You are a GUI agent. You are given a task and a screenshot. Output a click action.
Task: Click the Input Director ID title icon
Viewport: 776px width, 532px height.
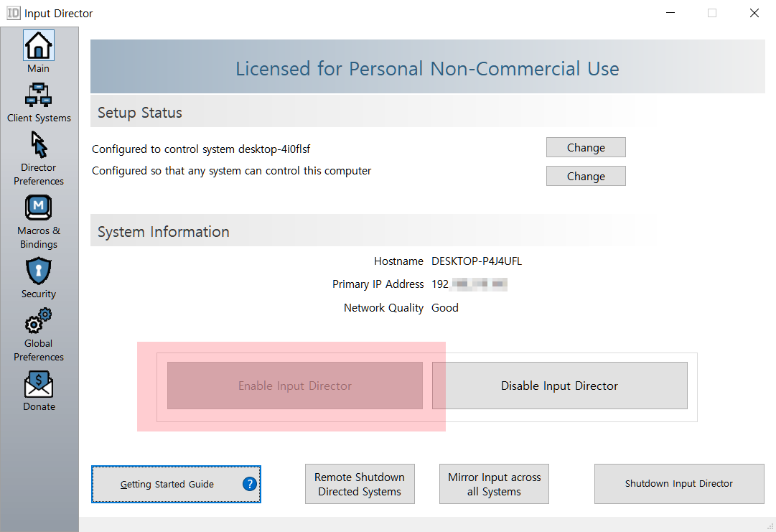tap(14, 13)
